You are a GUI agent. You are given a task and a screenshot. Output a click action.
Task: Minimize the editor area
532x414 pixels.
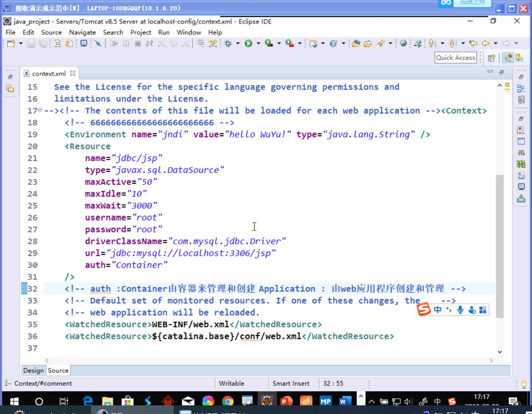(x=490, y=71)
